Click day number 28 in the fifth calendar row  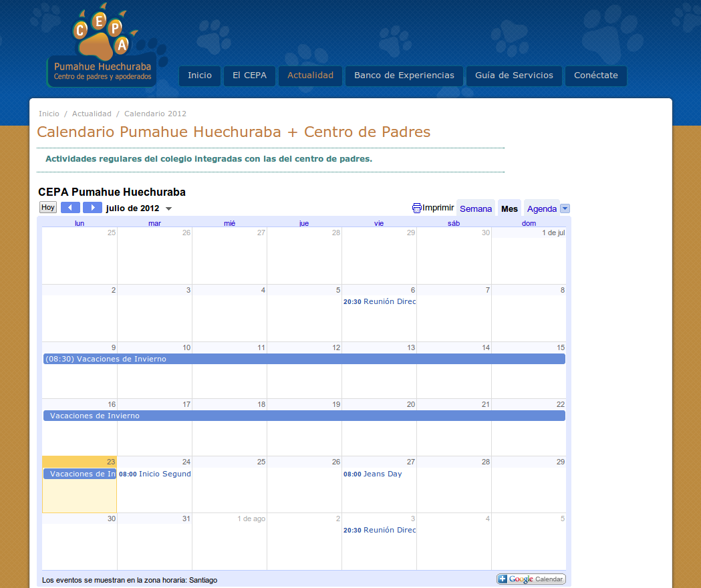(x=486, y=462)
